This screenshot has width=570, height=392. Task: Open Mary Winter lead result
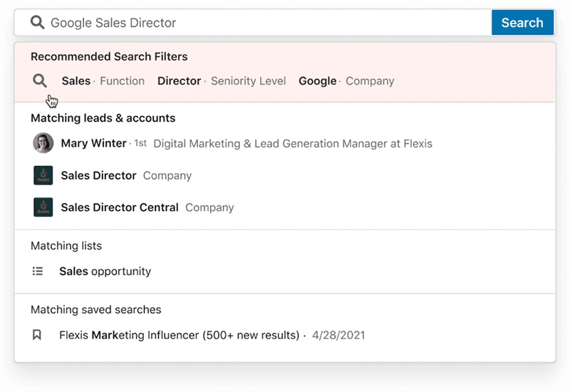click(94, 143)
